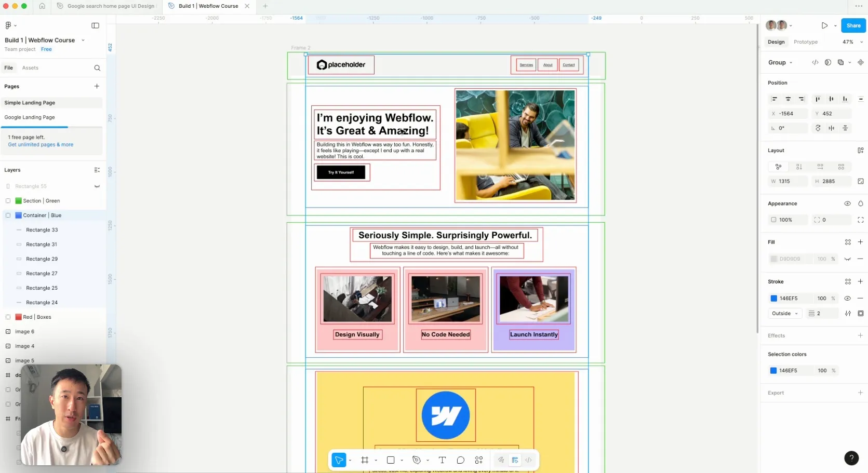Align selection to top

[818, 99]
